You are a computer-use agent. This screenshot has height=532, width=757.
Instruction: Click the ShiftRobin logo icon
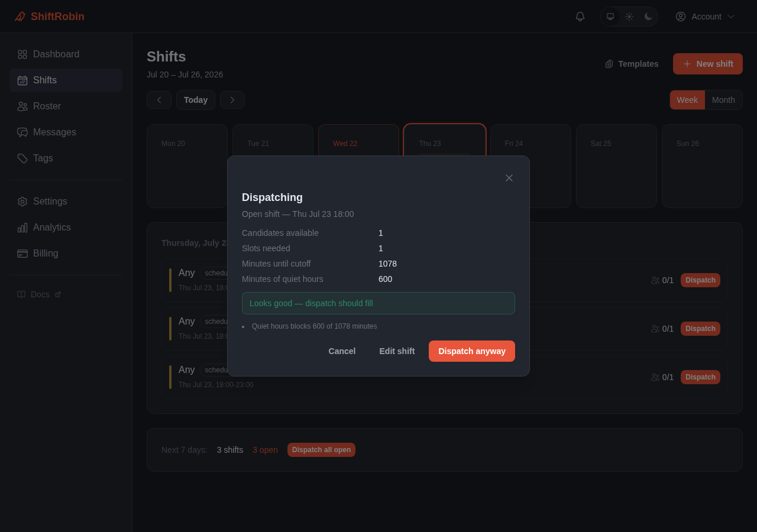(20, 17)
